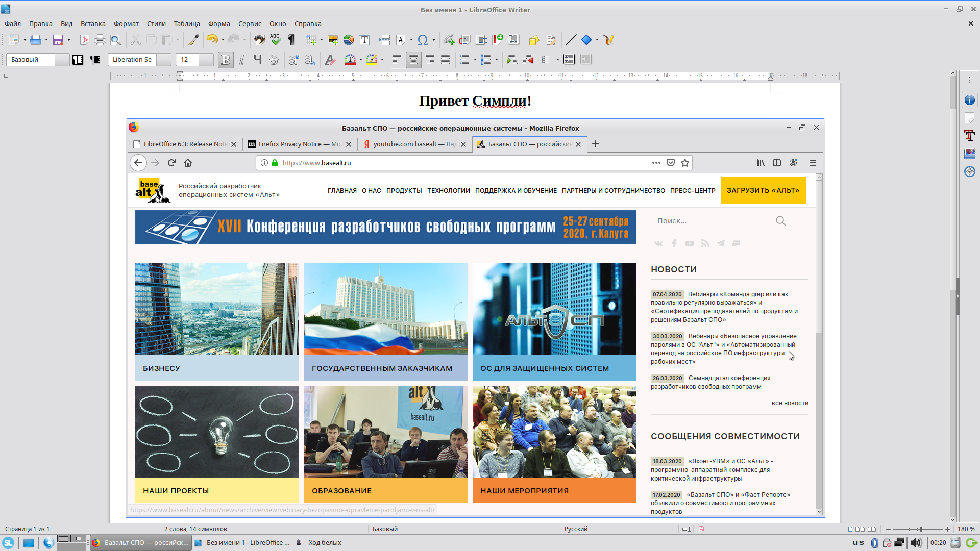Click the Insert Image toolbar icon
The width and height of the screenshot is (980, 551).
coord(333,40)
